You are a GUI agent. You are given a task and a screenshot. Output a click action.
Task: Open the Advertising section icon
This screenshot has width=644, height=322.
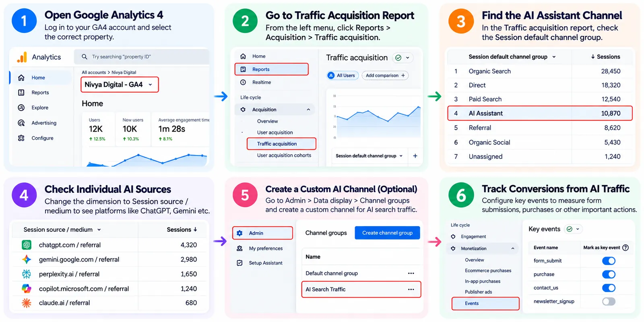point(21,123)
